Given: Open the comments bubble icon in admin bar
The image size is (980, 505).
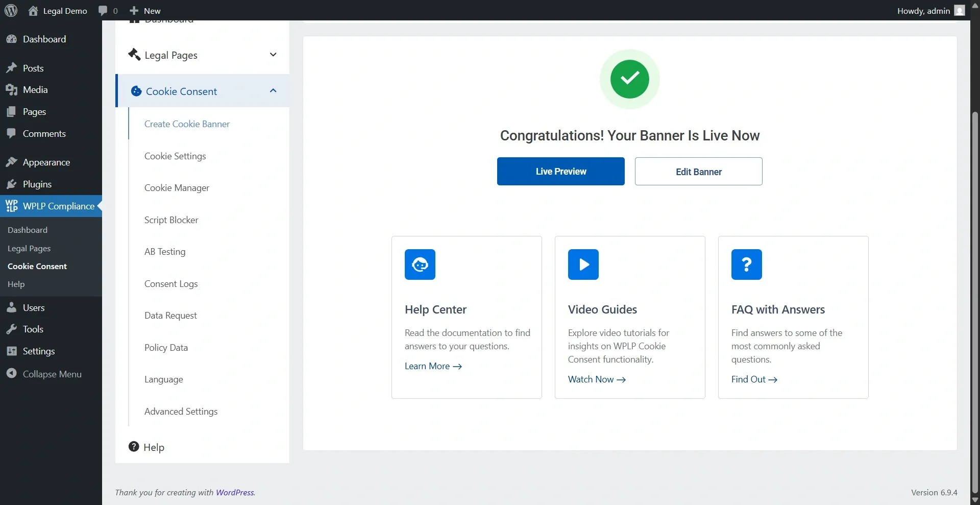Looking at the screenshot, I should (x=103, y=11).
